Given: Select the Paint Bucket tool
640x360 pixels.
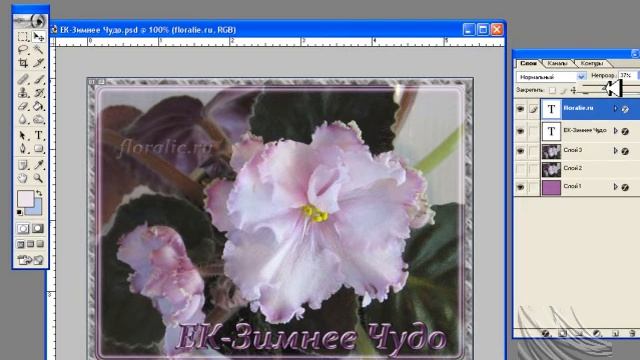Looking at the screenshot, I should [38, 106].
